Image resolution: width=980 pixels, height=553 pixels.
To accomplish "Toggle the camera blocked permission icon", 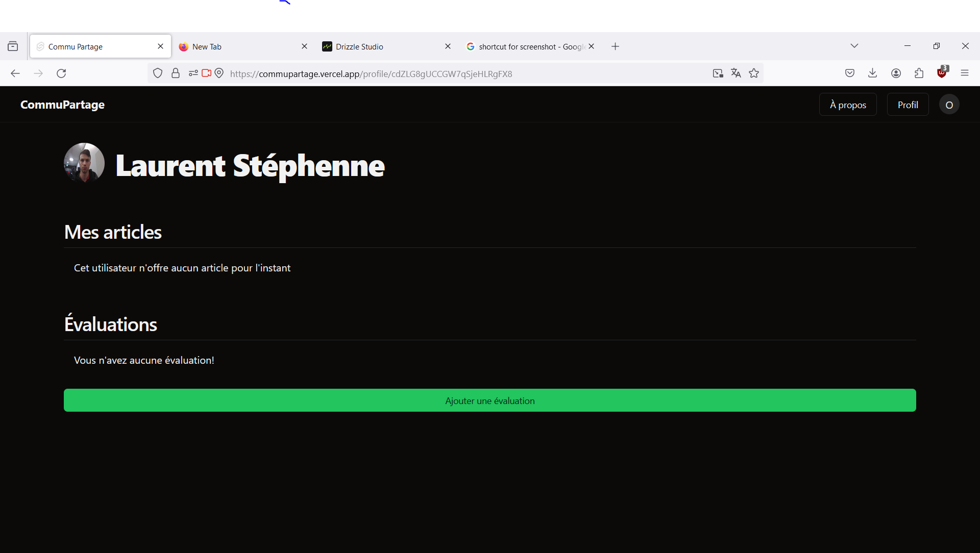I will click(206, 73).
